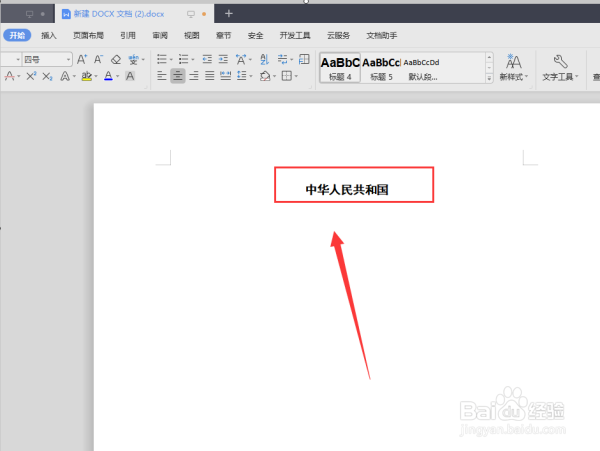Image resolution: width=600 pixels, height=451 pixels.
Task: Insert a numbered list
Action: click(x=183, y=59)
